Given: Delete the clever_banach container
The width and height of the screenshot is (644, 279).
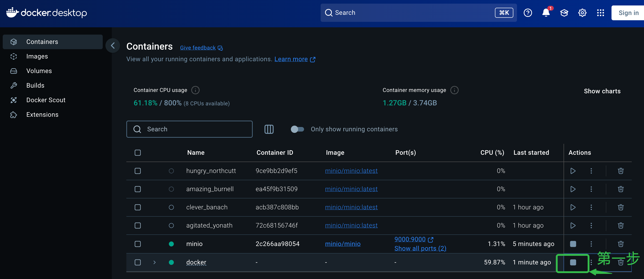Looking at the screenshot, I should coord(621,207).
